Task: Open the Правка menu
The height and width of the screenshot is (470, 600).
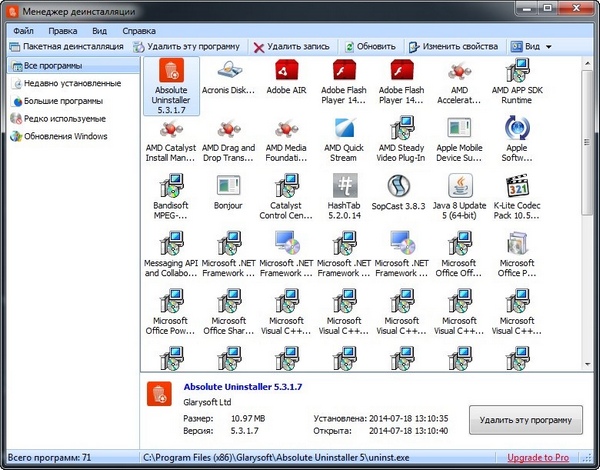Action: 62,30
